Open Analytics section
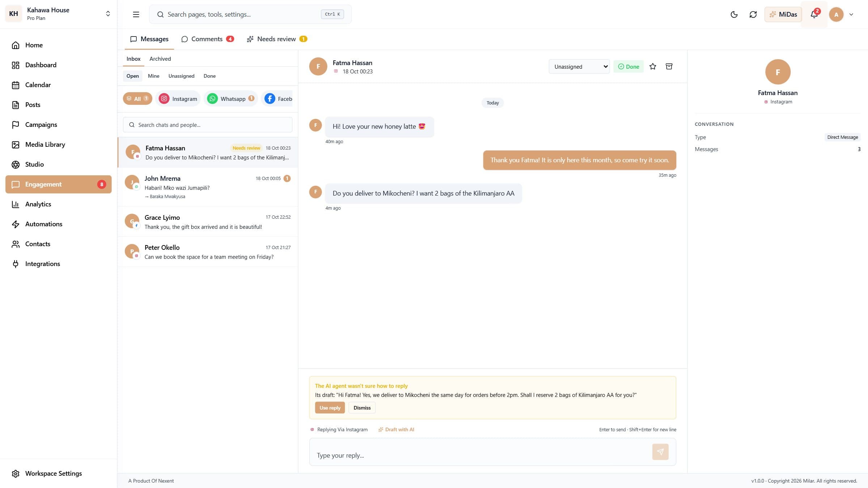The image size is (868, 488). [x=58, y=204]
